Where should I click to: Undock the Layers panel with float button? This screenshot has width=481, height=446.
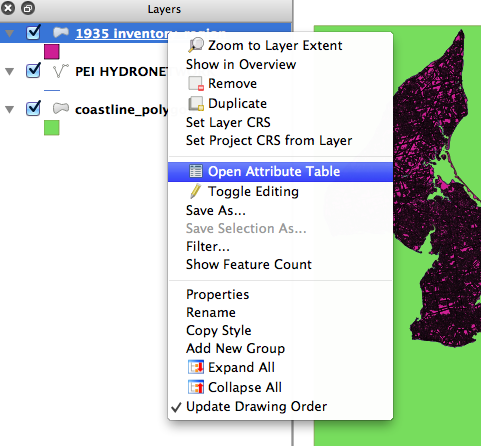tap(28, 8)
